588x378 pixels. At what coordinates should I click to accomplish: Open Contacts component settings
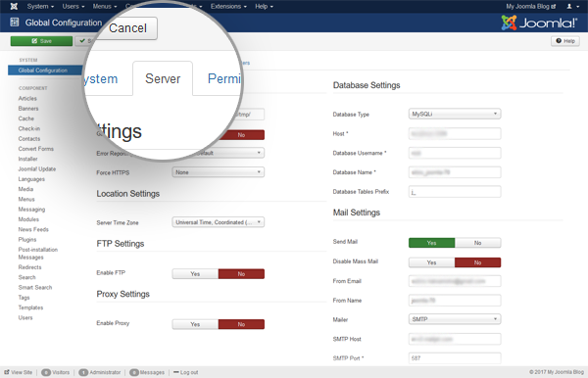coord(29,139)
